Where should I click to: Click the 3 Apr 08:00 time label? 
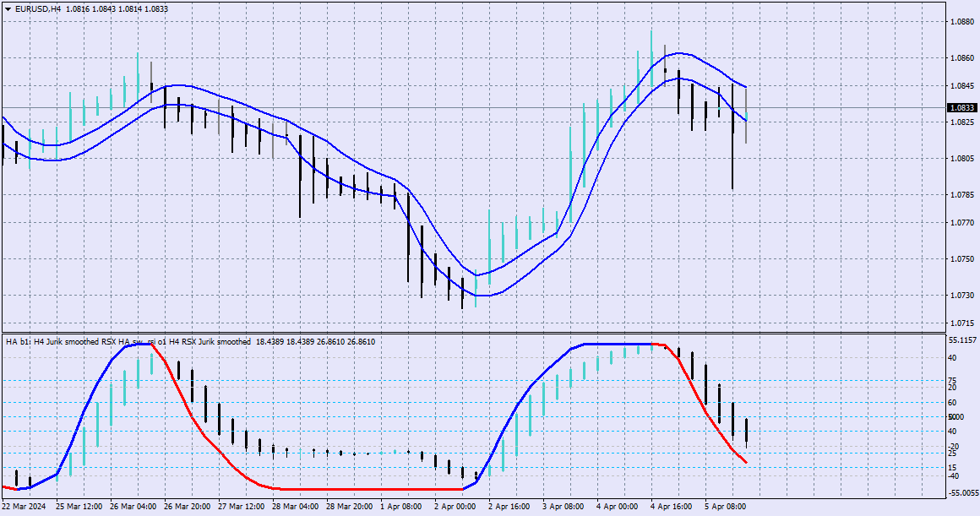tap(563, 507)
